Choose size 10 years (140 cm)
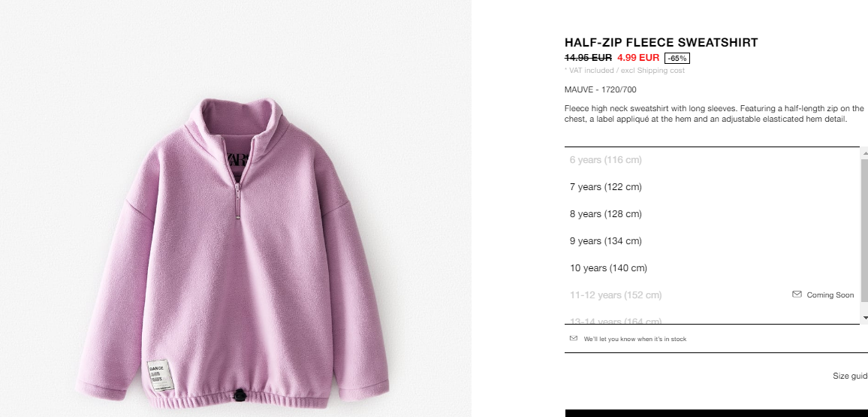This screenshot has height=417, width=868. (712, 268)
